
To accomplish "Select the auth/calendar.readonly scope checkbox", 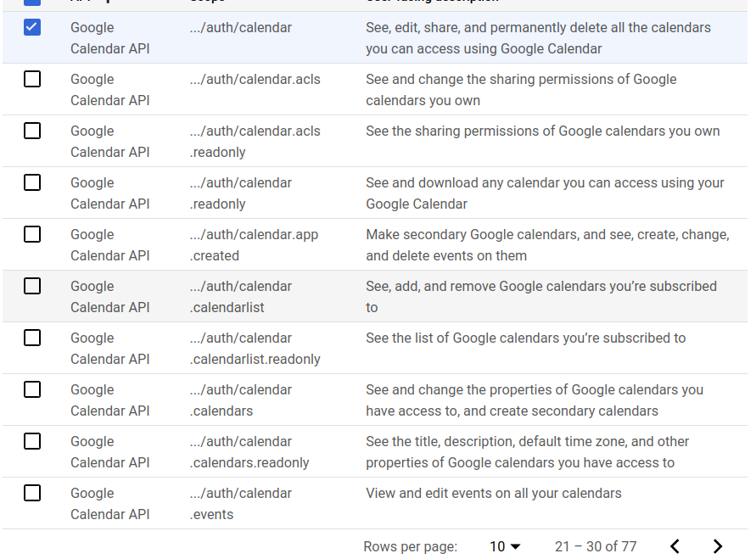I will click(32, 182).
